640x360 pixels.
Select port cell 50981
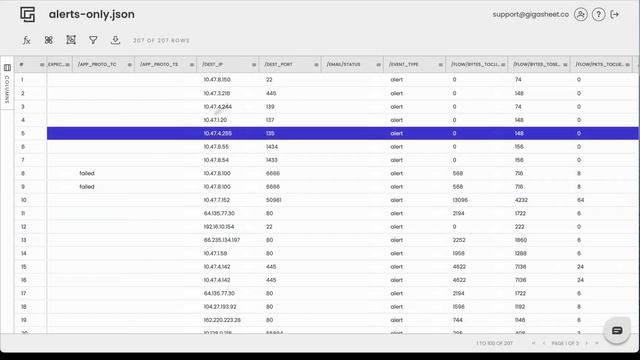273,200
